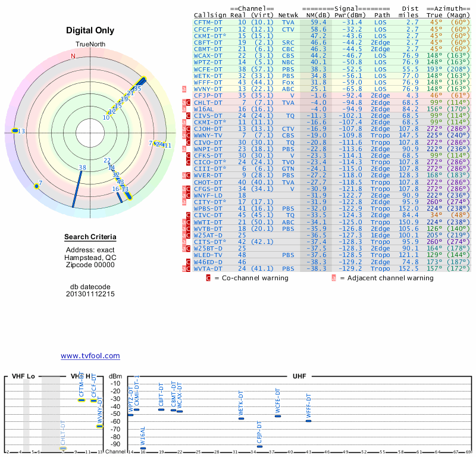This screenshot has height=457, width=476.
Task: Click channel 38 marker on radar plot
Action: click(82, 168)
